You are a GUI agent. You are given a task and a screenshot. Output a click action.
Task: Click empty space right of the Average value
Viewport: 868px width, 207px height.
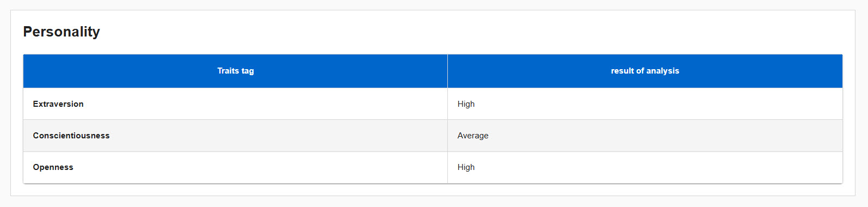[x=664, y=136]
